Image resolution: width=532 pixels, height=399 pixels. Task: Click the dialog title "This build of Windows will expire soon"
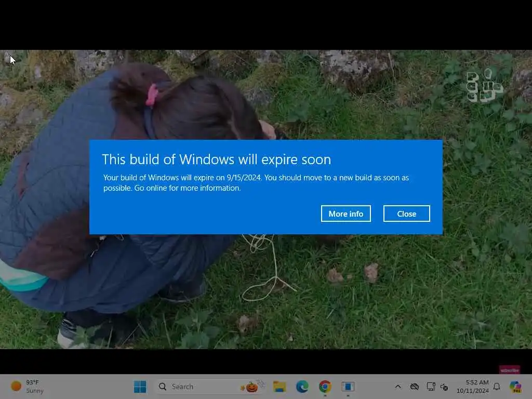pos(217,159)
